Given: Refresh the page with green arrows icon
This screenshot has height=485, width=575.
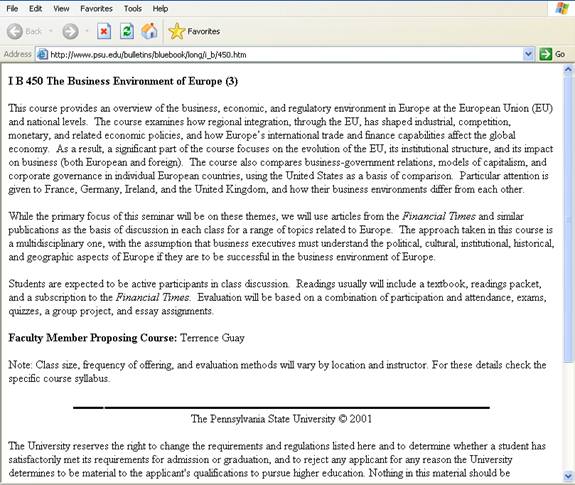Looking at the screenshot, I should (127, 32).
